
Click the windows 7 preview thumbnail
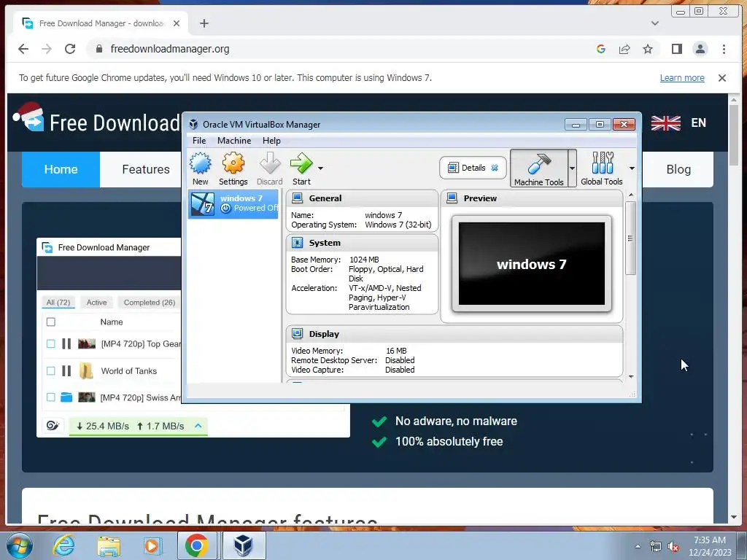(x=532, y=264)
